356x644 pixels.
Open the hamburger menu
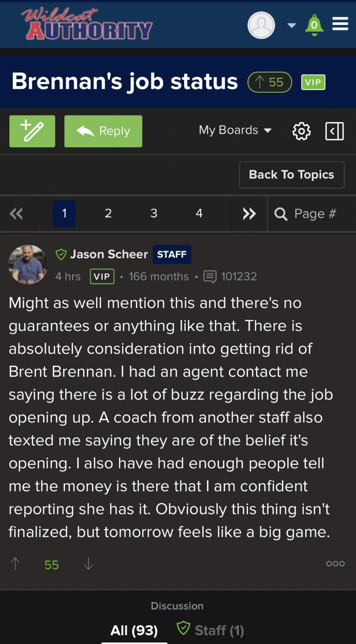click(x=340, y=24)
